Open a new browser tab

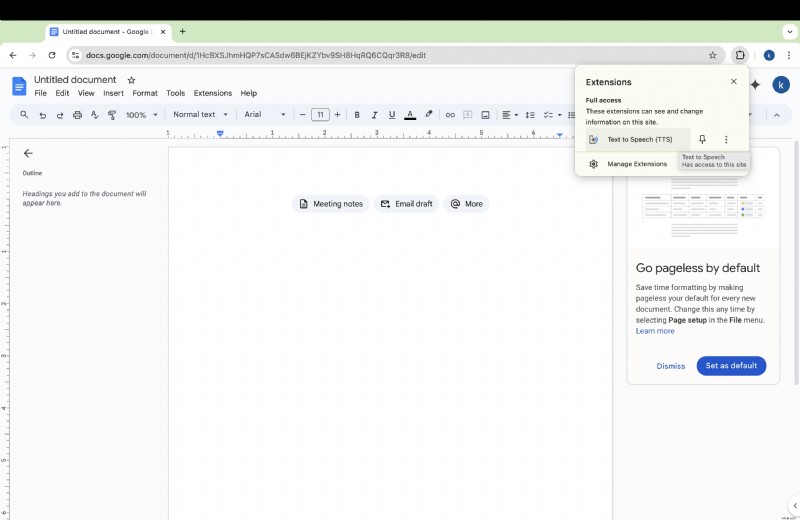coord(182,32)
